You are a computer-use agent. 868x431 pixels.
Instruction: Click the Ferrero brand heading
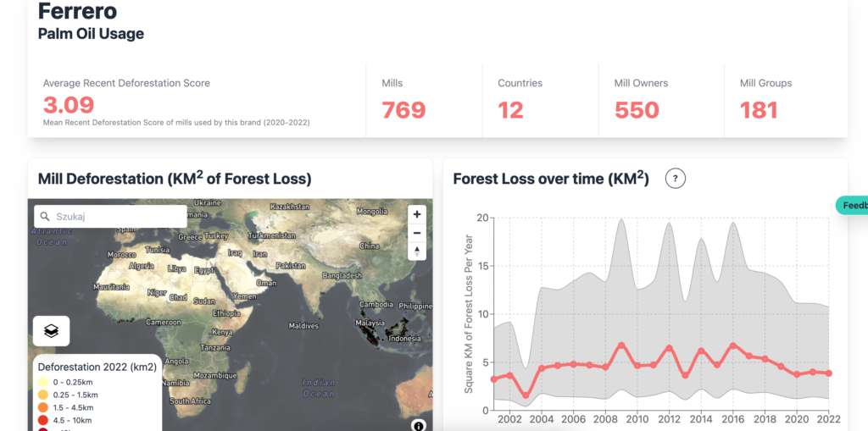pyautogui.click(x=77, y=10)
